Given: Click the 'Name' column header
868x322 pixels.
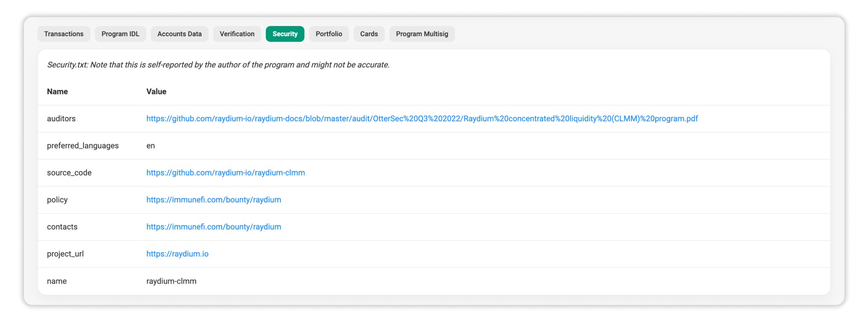Looking at the screenshot, I should pos(58,92).
